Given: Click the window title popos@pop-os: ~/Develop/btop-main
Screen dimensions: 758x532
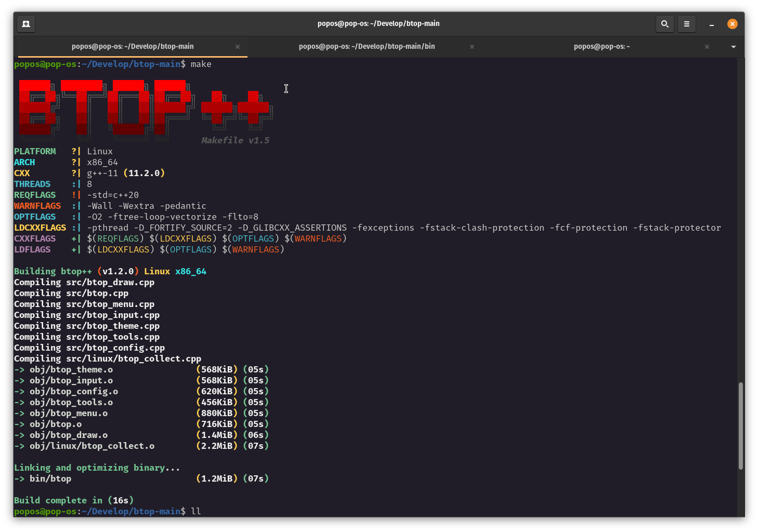Looking at the screenshot, I should [x=378, y=23].
